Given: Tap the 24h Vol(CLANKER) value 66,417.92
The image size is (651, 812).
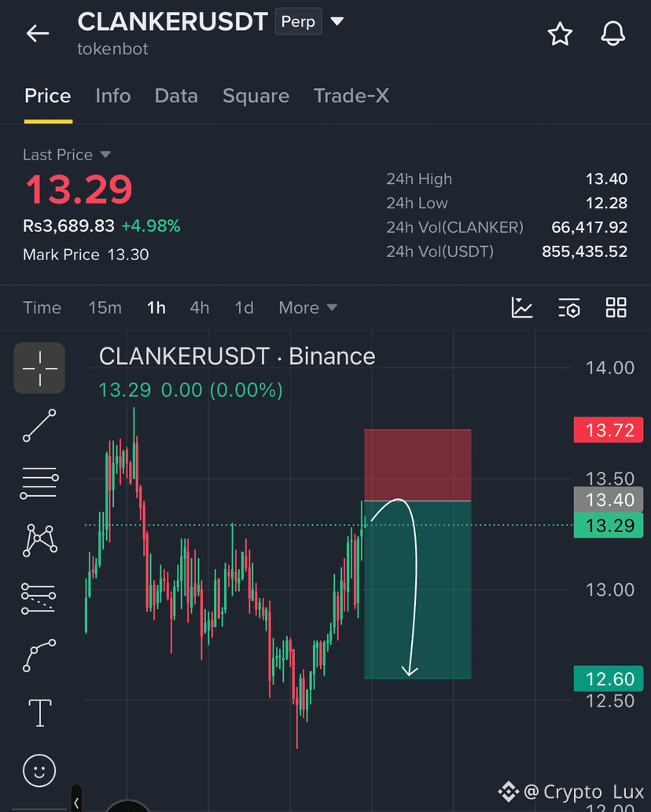Looking at the screenshot, I should [x=590, y=227].
